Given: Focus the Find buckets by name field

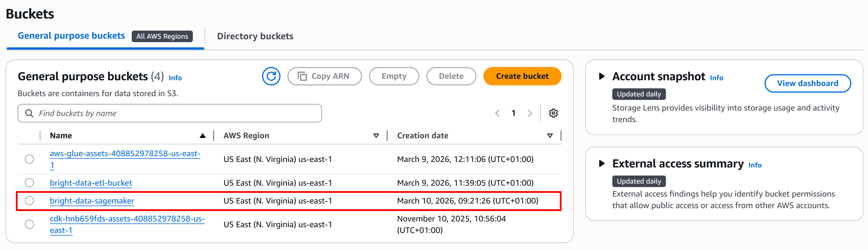Looking at the screenshot, I should [x=170, y=113].
